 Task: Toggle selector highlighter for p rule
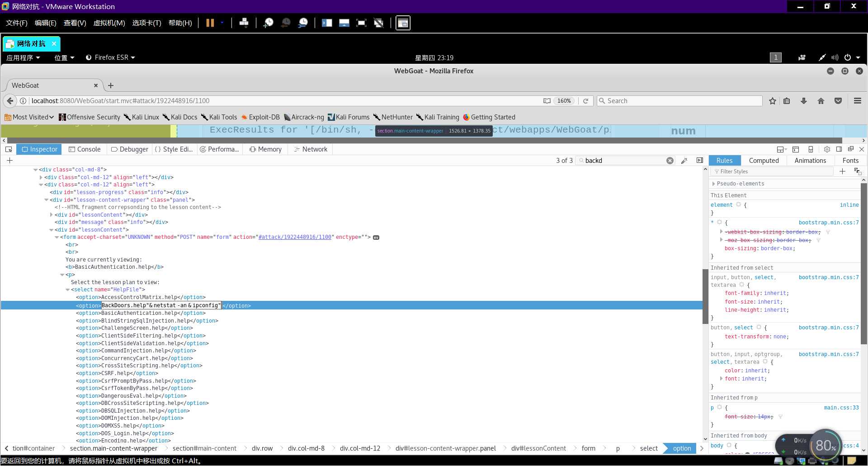point(720,408)
